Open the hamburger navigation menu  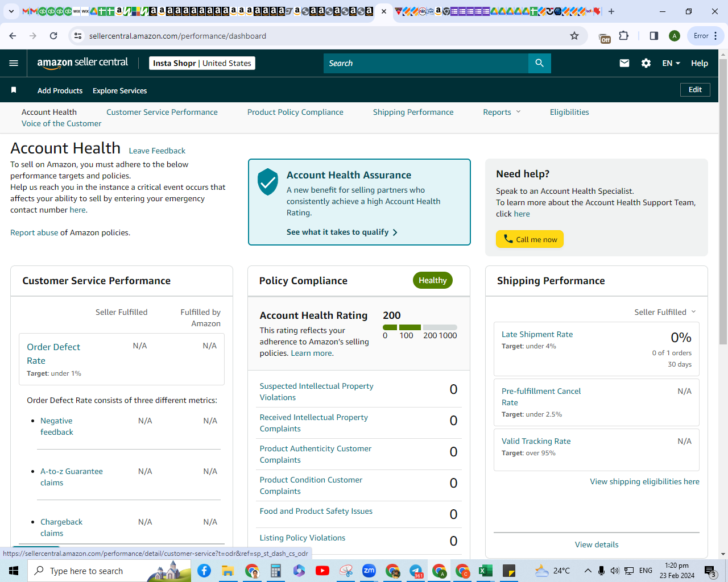(14, 63)
